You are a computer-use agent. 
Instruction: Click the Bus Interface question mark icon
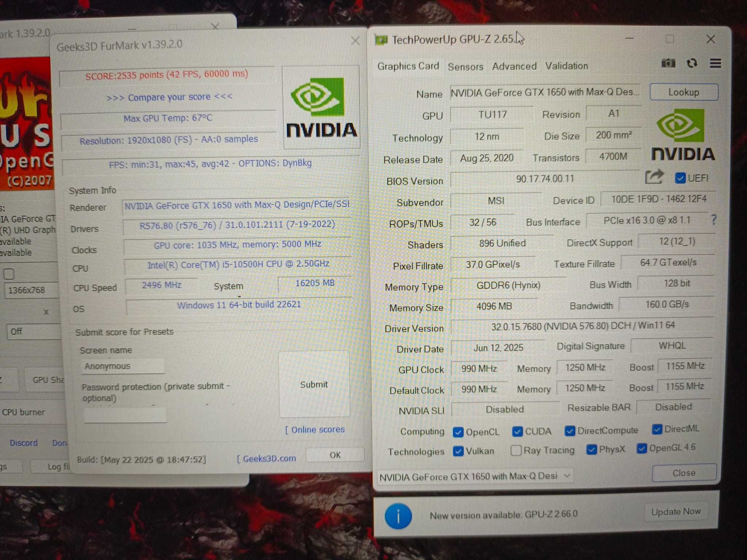(714, 219)
